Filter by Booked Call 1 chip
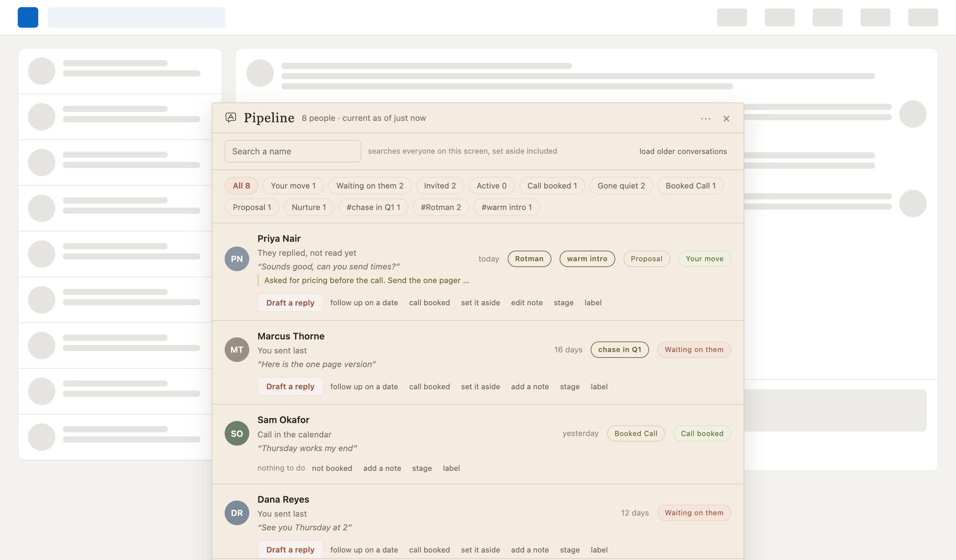Image resolution: width=956 pixels, height=560 pixels. point(690,185)
